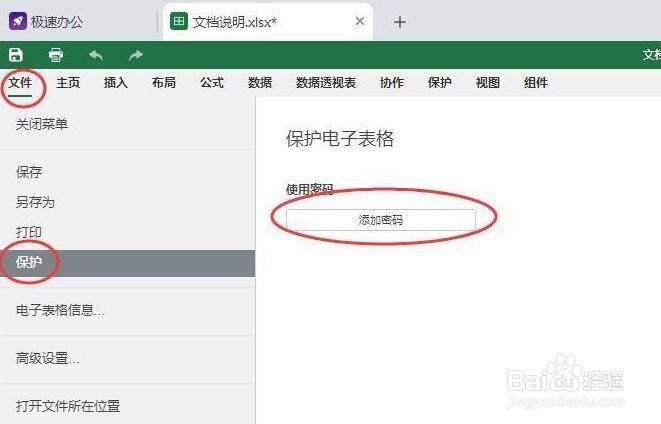Image resolution: width=661 pixels, height=424 pixels.
Task: Click the green spreadsheet icon on 文档说明.xlsx tab
Action: (x=179, y=21)
